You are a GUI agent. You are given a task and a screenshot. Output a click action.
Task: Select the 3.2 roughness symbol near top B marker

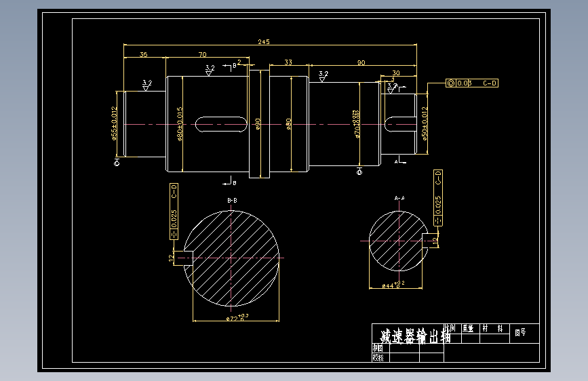(210, 70)
